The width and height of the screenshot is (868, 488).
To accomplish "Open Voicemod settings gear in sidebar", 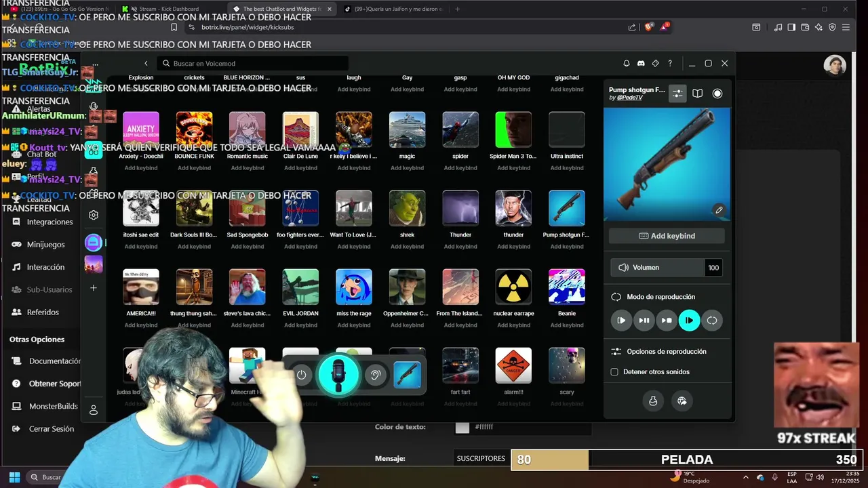I will 94,215.
